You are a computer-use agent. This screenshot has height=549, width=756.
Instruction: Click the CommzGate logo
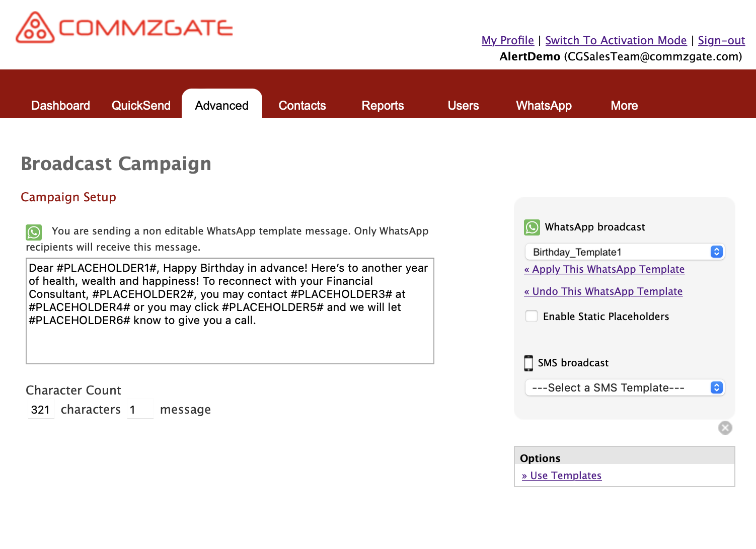pos(124,27)
